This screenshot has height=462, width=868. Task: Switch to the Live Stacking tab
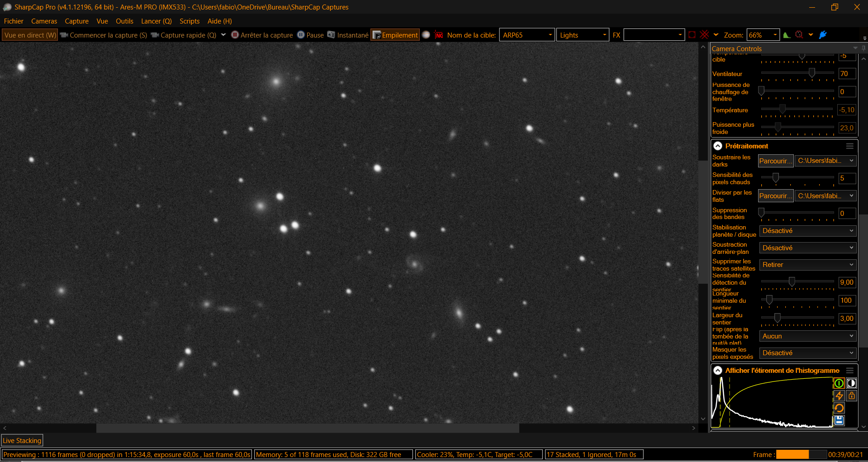pos(22,440)
